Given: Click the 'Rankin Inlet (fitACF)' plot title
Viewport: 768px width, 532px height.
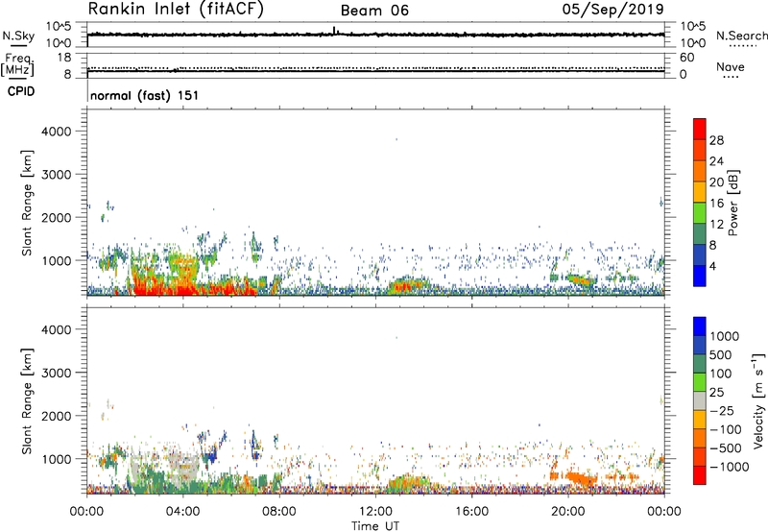Looking at the screenshot, I should [176, 9].
